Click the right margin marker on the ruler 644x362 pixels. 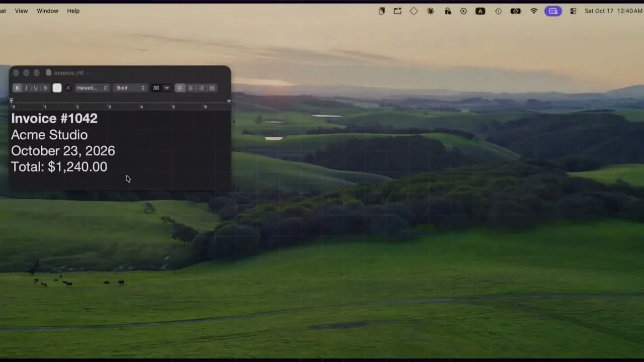tap(229, 101)
